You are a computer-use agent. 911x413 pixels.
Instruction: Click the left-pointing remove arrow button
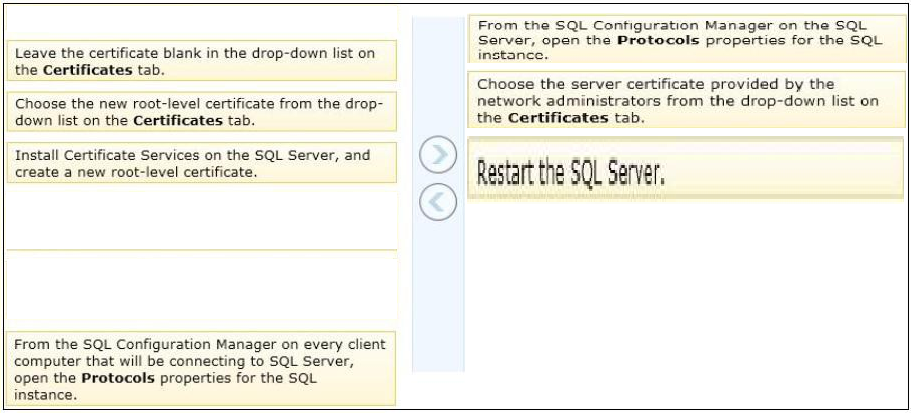click(x=437, y=202)
